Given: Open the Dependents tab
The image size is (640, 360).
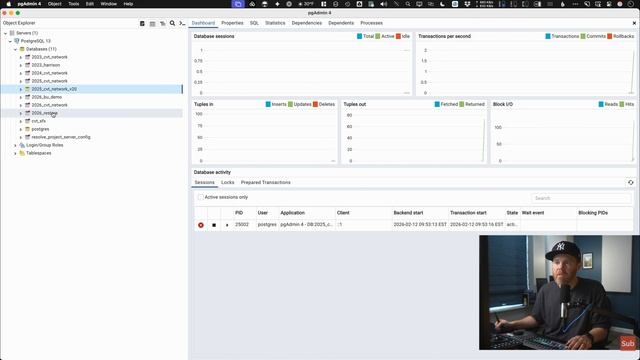Looking at the screenshot, I should click(x=341, y=23).
